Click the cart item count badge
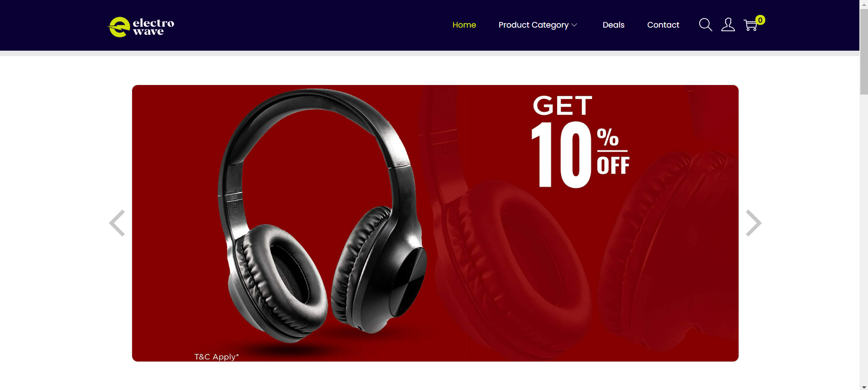 (x=760, y=20)
